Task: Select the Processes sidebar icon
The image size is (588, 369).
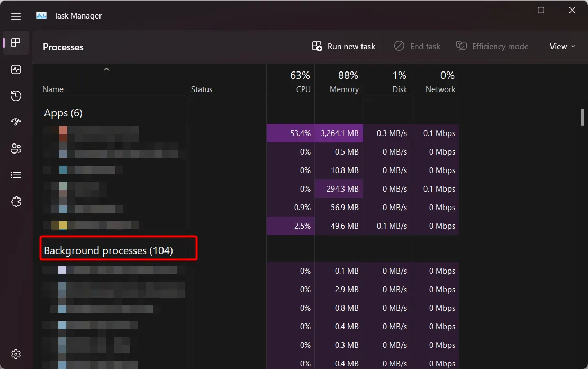Action: [x=16, y=43]
